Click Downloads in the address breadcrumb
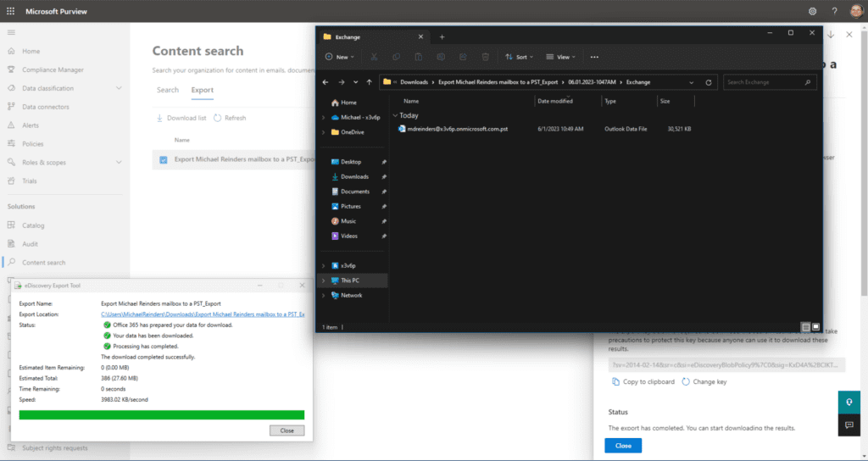This screenshot has height=461, width=868. coord(414,82)
